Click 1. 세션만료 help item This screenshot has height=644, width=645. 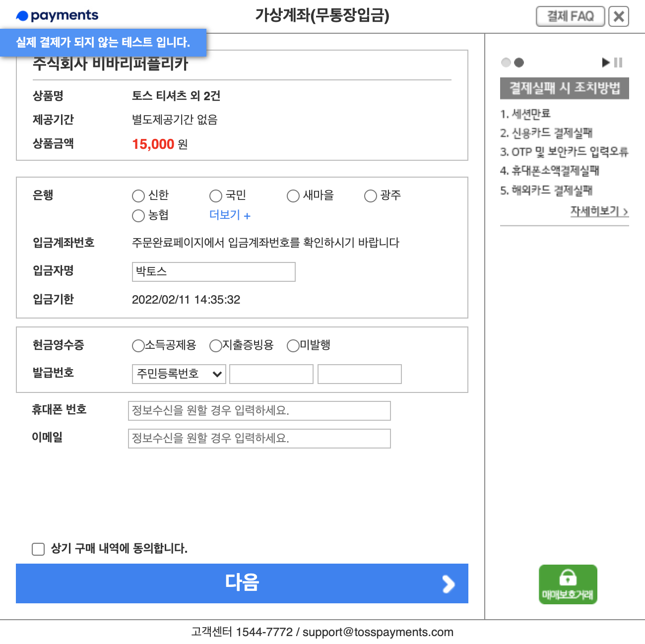point(525,114)
